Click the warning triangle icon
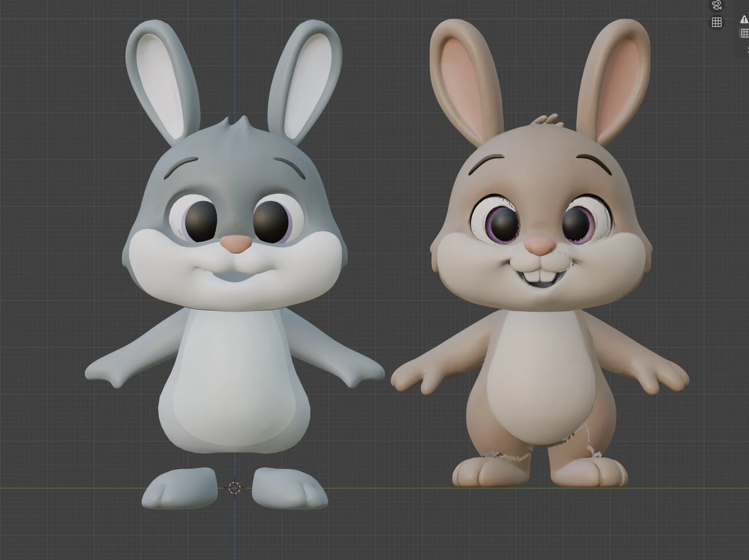 744,20
